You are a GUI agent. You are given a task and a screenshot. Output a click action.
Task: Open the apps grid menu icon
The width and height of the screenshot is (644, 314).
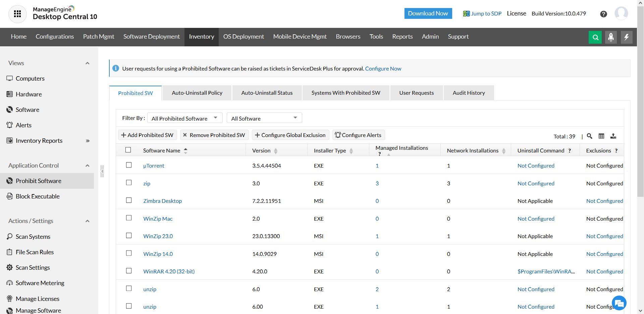point(17,14)
